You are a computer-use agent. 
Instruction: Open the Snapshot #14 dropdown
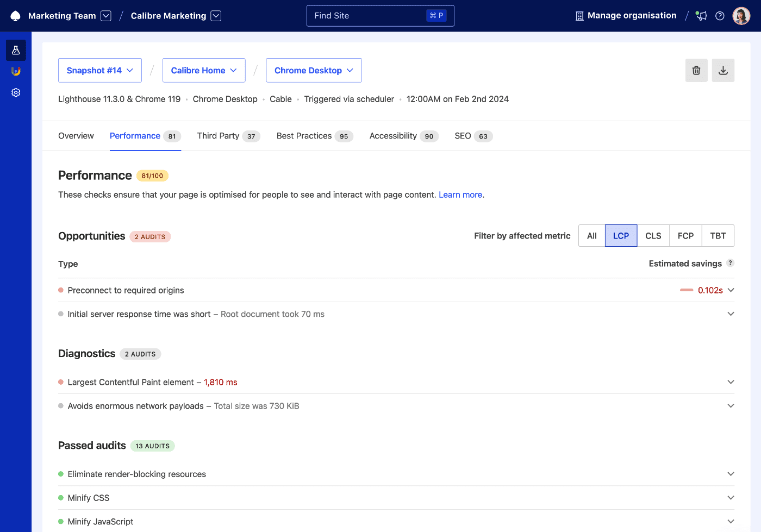pyautogui.click(x=99, y=70)
